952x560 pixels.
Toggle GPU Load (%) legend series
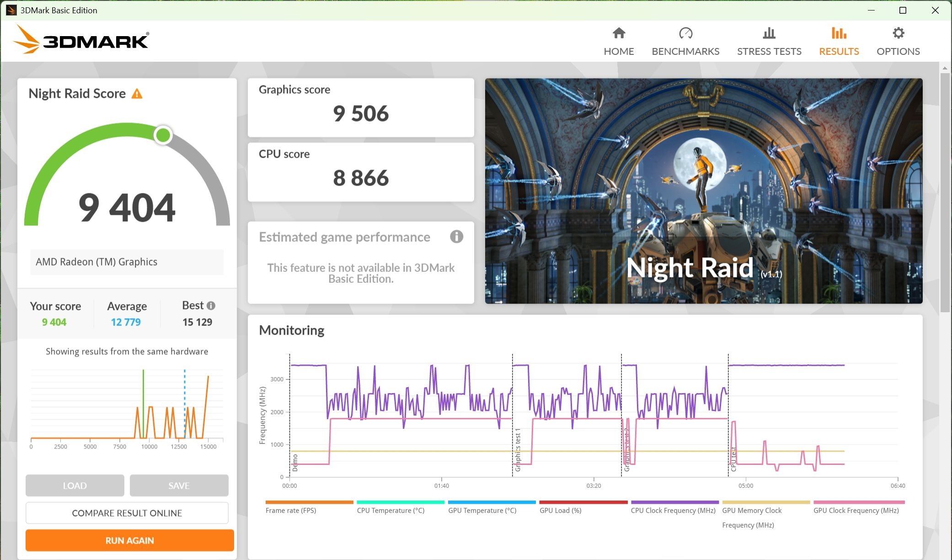click(560, 510)
